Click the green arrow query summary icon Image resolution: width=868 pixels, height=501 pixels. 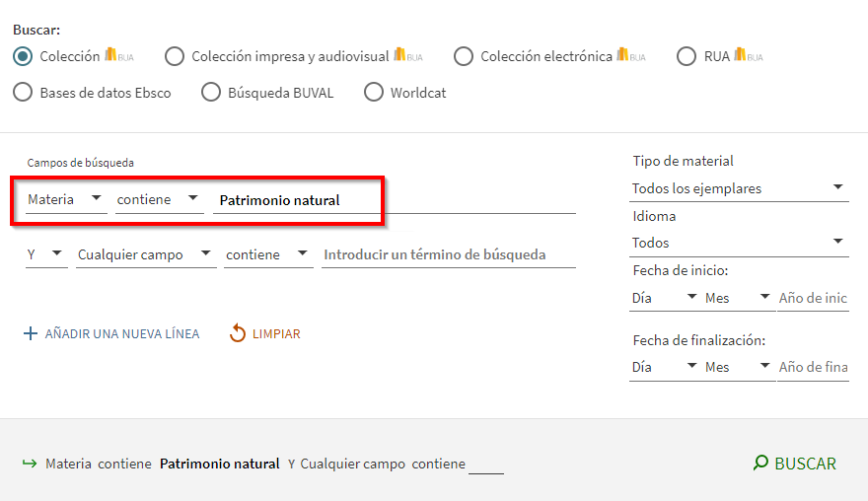click(29, 464)
